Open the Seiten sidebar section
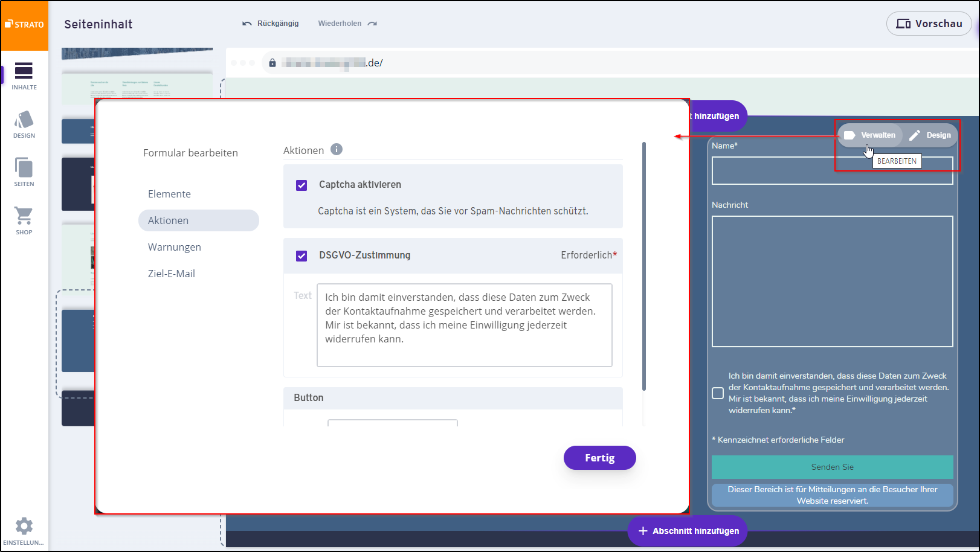Screen dimensions: 980x552 pos(24,172)
